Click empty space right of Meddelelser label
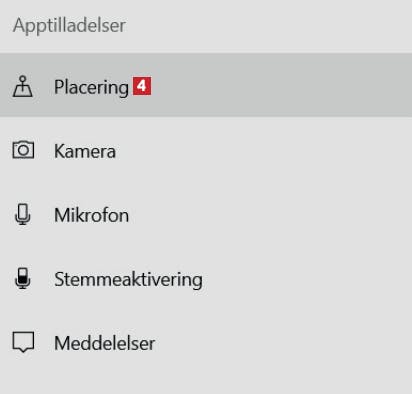This screenshot has width=412, height=394. pos(283,343)
